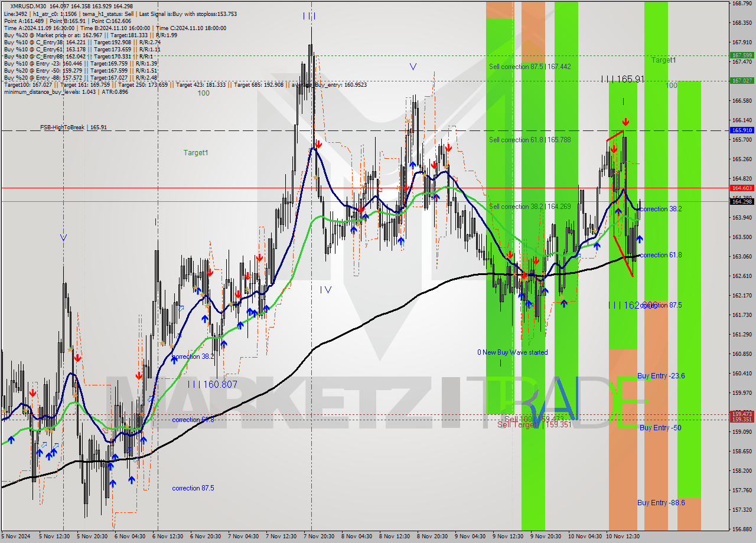Click the '7 Nov 04:30' time axis label
The width and height of the screenshot is (756, 543).
click(x=243, y=537)
